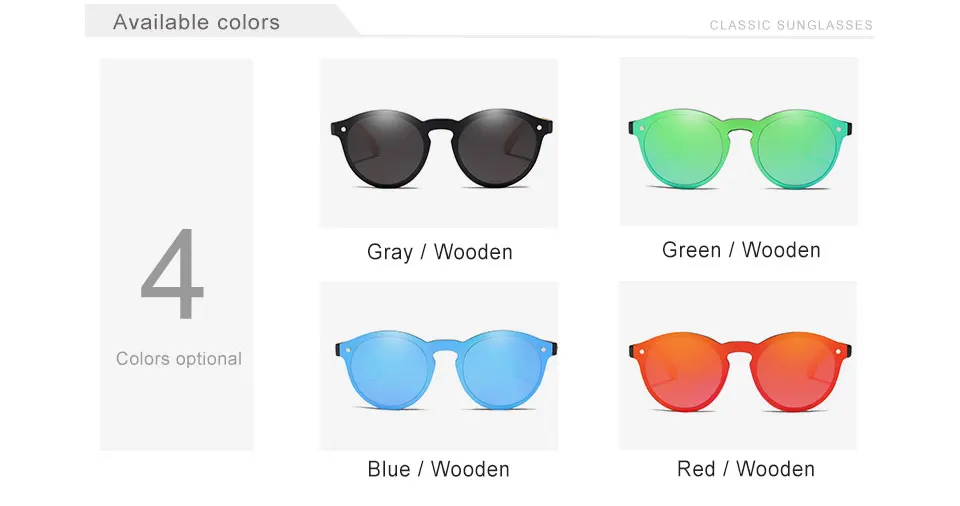Select the Green / Wooden label
This screenshot has width=960, height=506.
tap(741, 250)
